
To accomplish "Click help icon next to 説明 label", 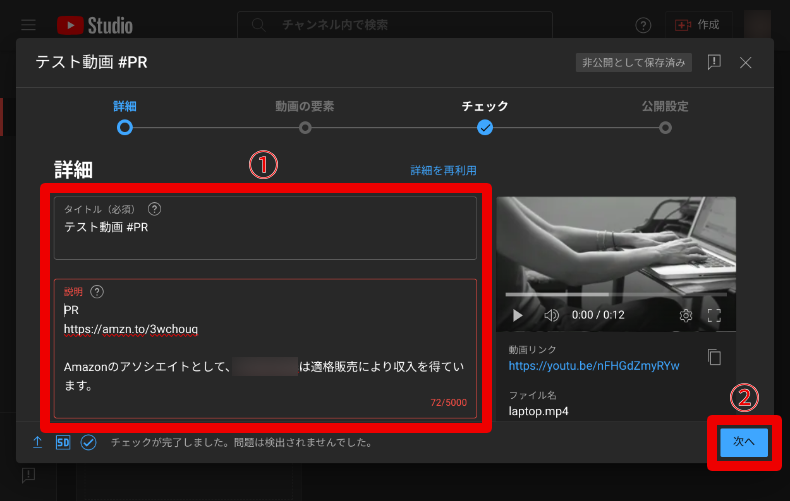I will click(97, 291).
